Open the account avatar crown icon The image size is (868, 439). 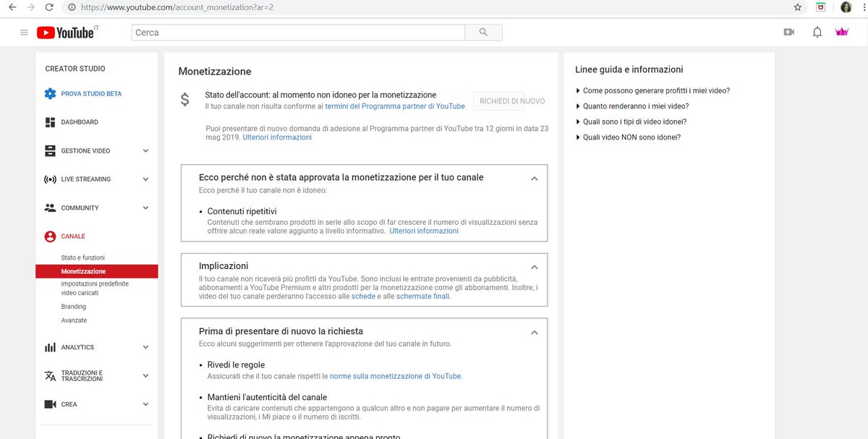(842, 33)
